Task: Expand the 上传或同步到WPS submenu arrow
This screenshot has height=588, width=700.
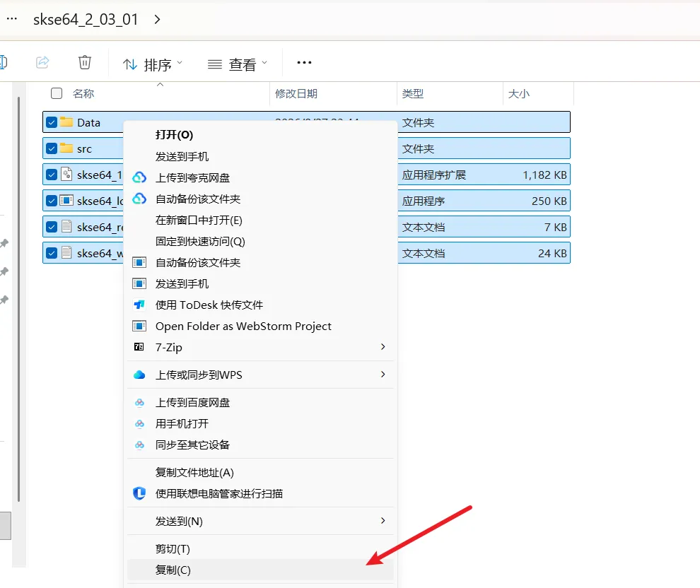Action: [383, 375]
